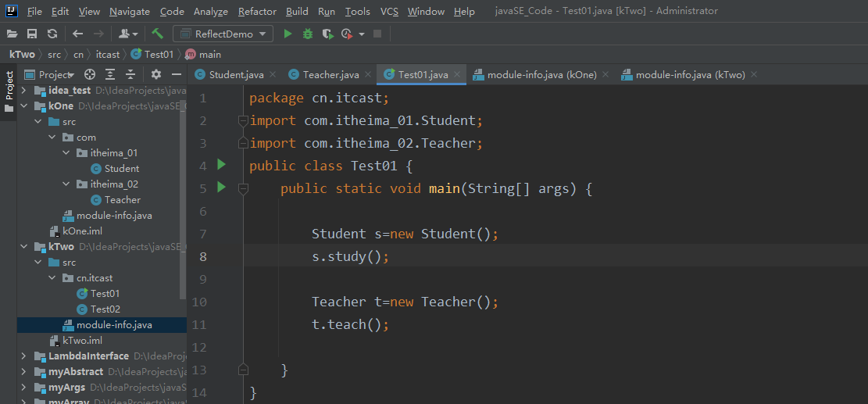Click the Expand All icon in Project panel

(x=110, y=74)
